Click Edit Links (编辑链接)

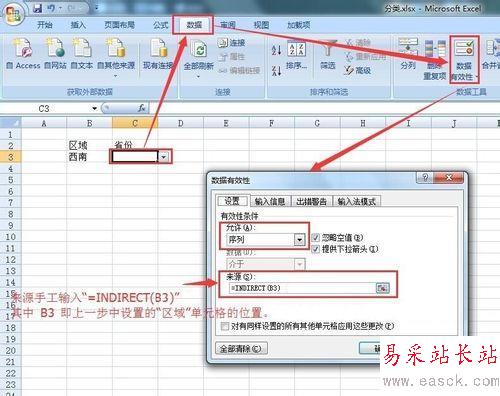click(x=239, y=70)
